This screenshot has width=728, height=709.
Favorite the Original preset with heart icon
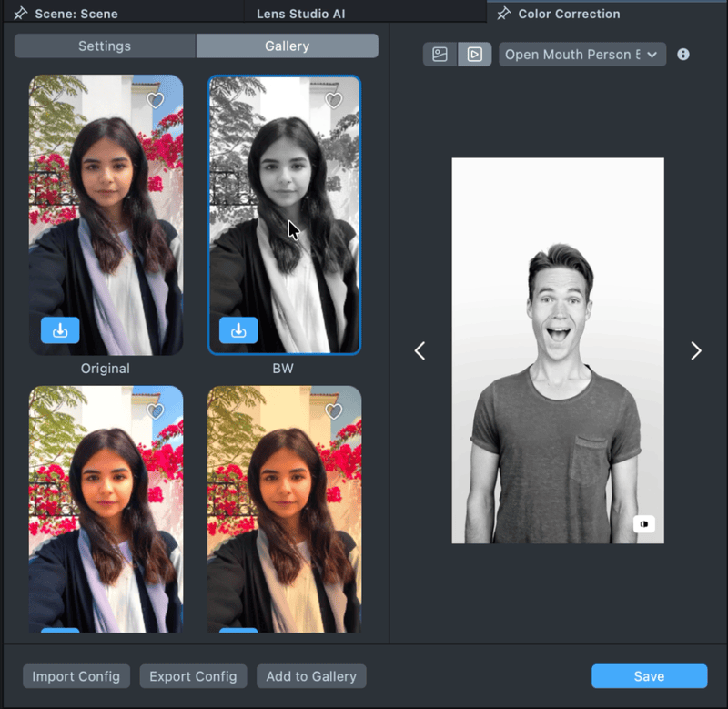pos(156,101)
